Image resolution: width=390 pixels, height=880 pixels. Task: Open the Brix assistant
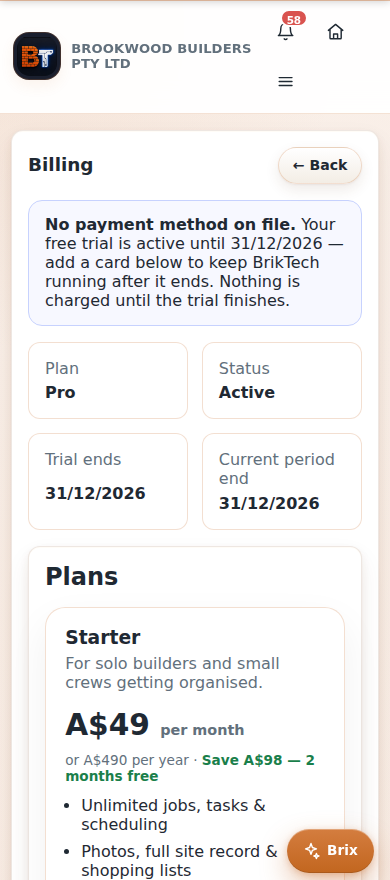coord(331,851)
